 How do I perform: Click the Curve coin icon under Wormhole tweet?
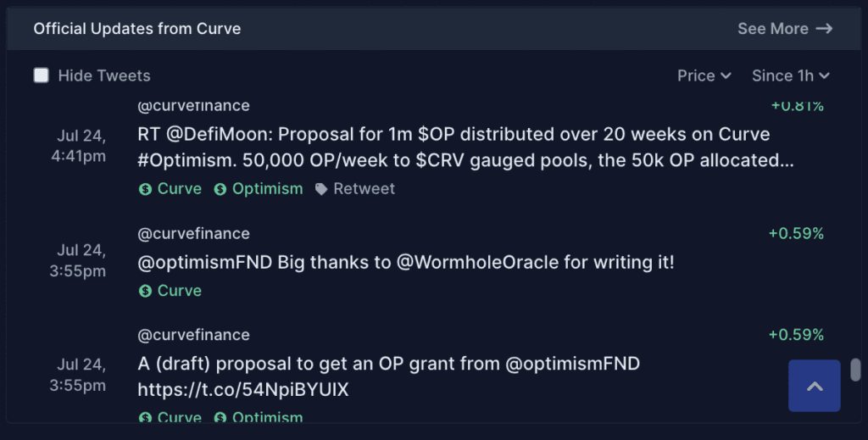145,291
